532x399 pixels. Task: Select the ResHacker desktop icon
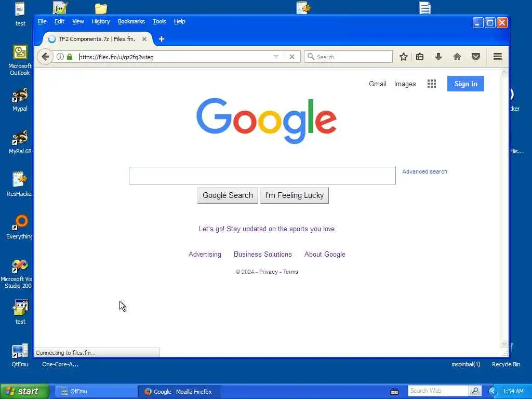pyautogui.click(x=20, y=184)
